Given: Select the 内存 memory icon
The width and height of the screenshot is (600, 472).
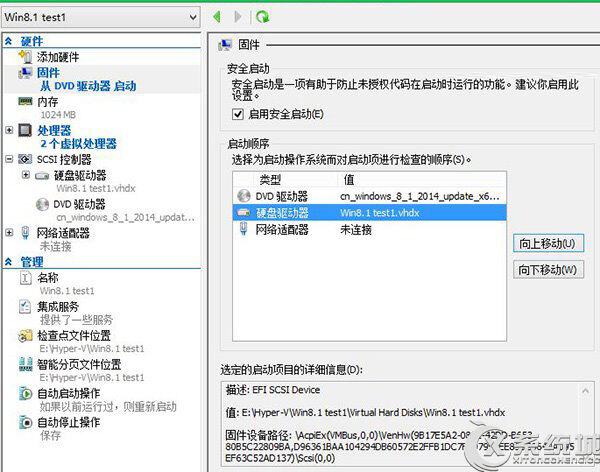Looking at the screenshot, I should [25, 101].
